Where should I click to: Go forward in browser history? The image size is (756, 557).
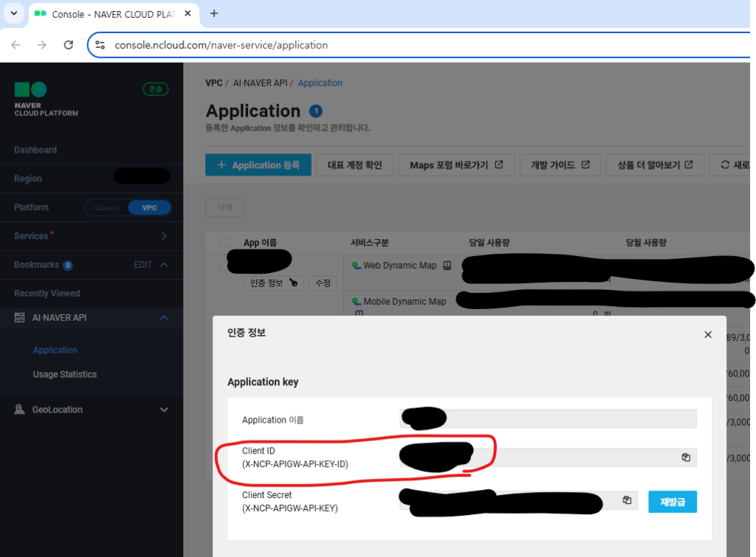(42, 45)
